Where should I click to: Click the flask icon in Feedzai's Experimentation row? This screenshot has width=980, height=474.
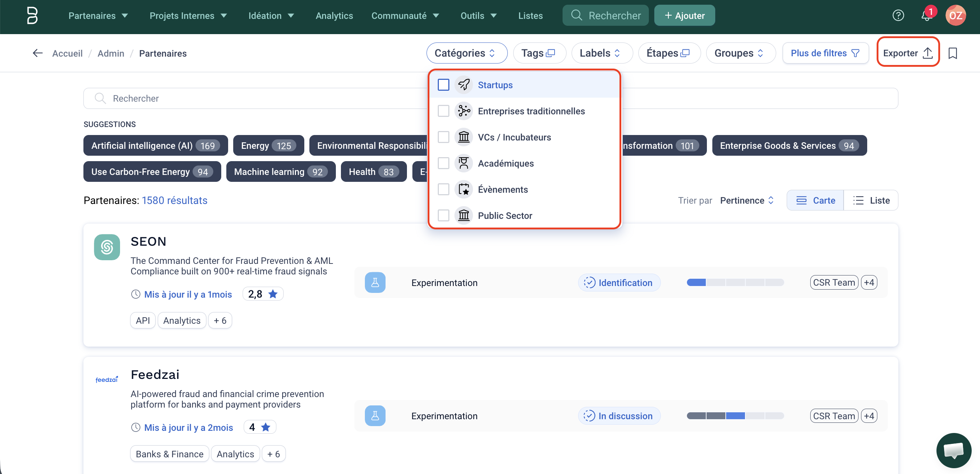(x=375, y=416)
